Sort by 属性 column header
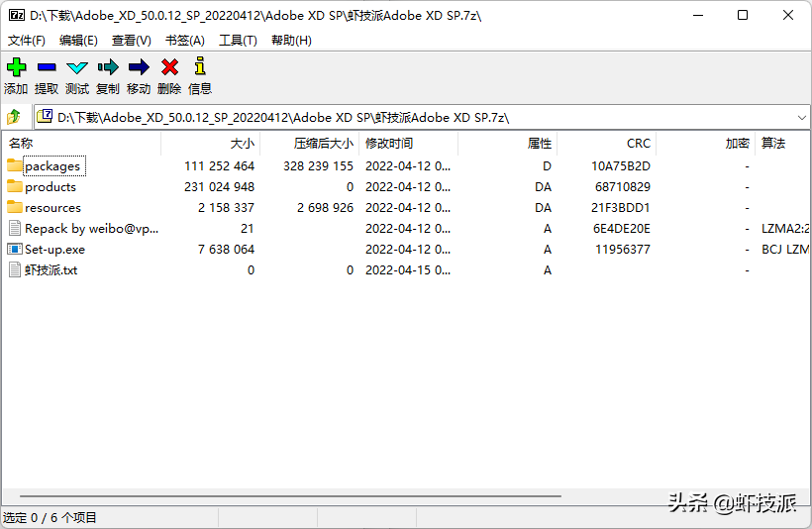The height and width of the screenshot is (529, 812). [x=507, y=144]
